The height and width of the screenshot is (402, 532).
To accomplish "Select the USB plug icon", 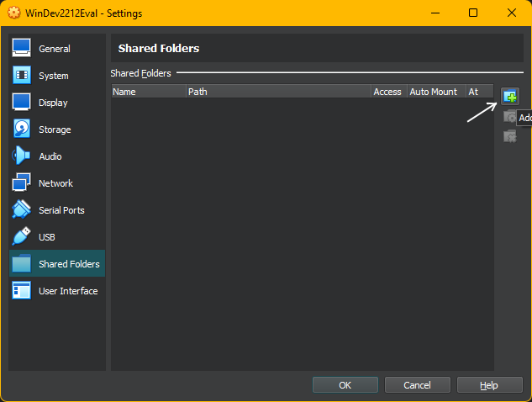I will [21, 236].
